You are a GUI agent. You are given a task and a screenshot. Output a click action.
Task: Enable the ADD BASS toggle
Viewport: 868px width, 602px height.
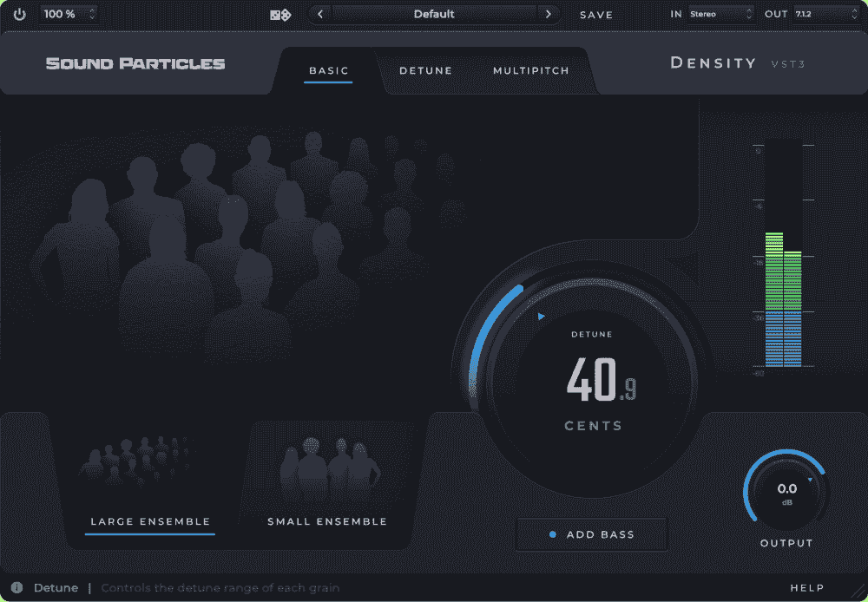(x=591, y=534)
